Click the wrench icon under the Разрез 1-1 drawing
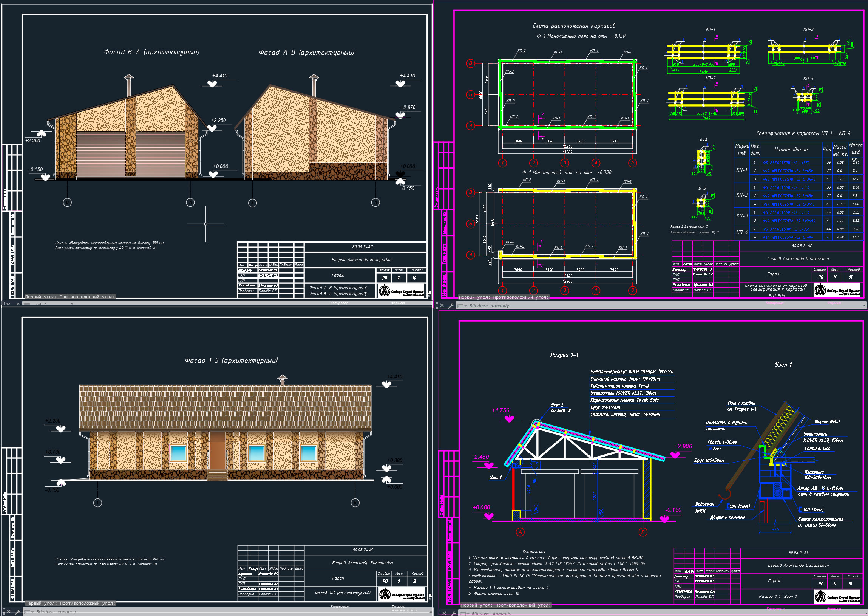This screenshot has height=616, width=868. click(x=453, y=613)
